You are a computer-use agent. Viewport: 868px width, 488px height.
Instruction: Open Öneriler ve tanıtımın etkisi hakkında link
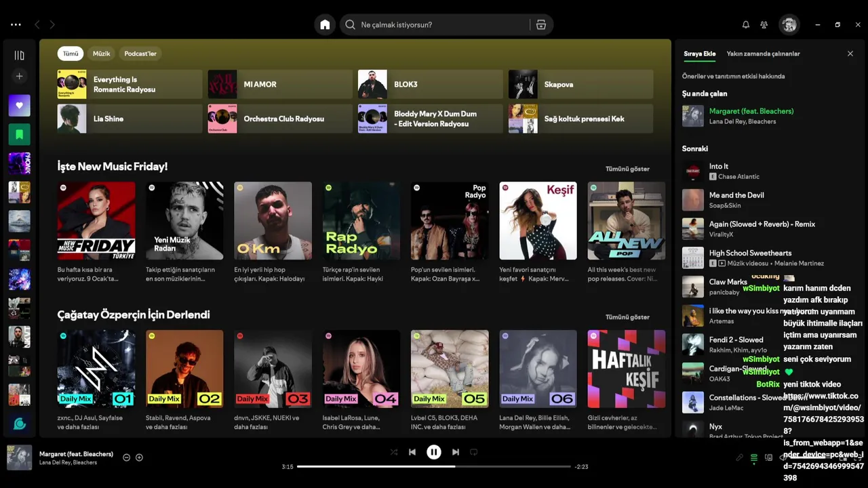point(733,77)
